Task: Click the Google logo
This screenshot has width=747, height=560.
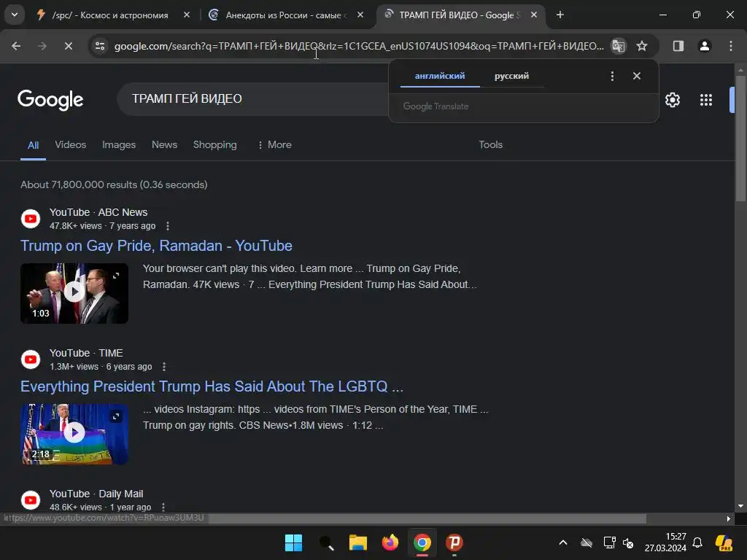Action: coord(50,99)
